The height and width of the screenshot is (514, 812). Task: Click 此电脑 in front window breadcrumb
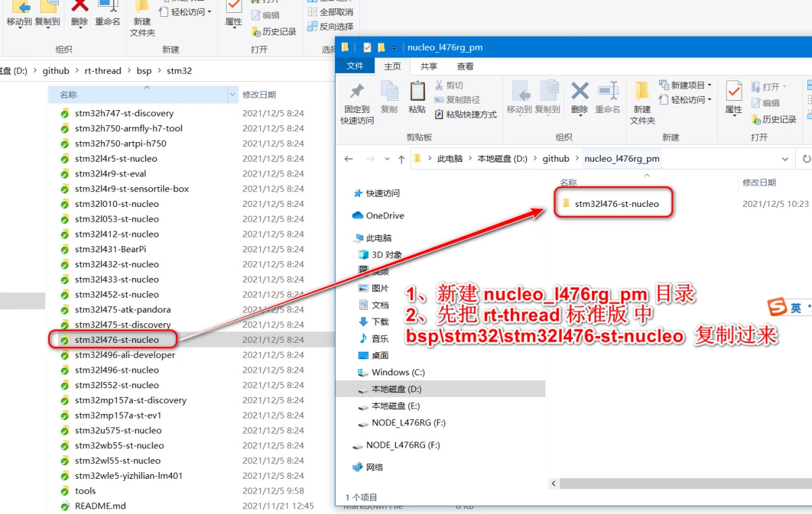(x=450, y=159)
